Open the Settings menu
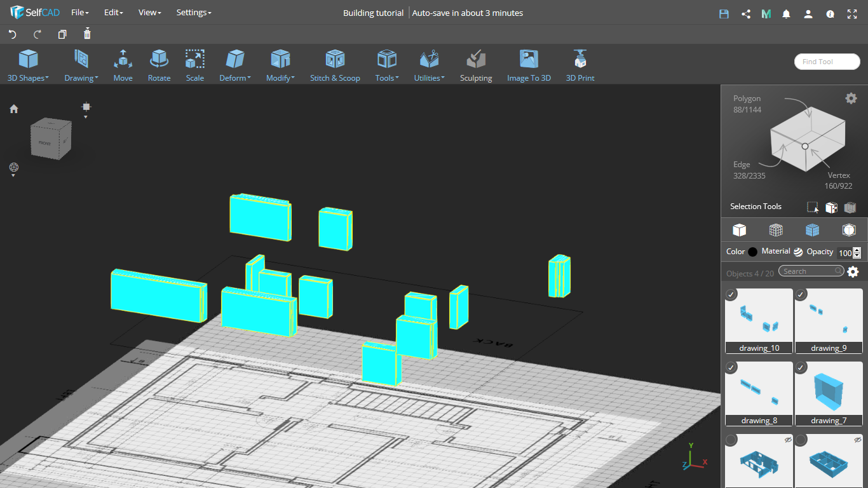The image size is (868, 488). pos(194,13)
